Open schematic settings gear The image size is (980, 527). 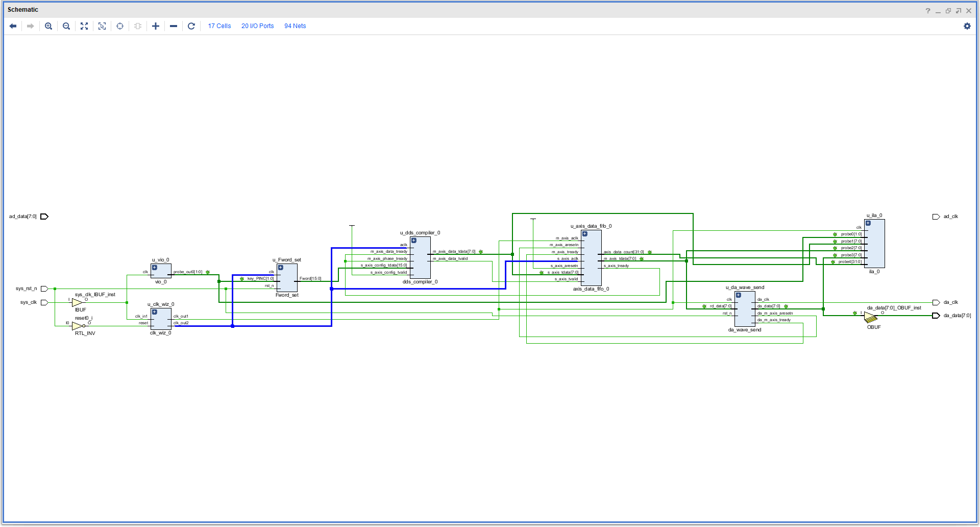point(967,26)
